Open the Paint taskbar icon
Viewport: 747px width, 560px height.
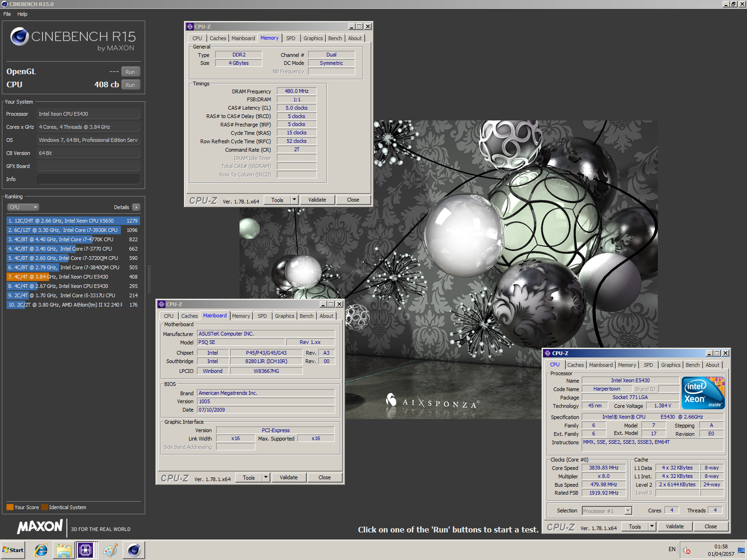click(110, 550)
